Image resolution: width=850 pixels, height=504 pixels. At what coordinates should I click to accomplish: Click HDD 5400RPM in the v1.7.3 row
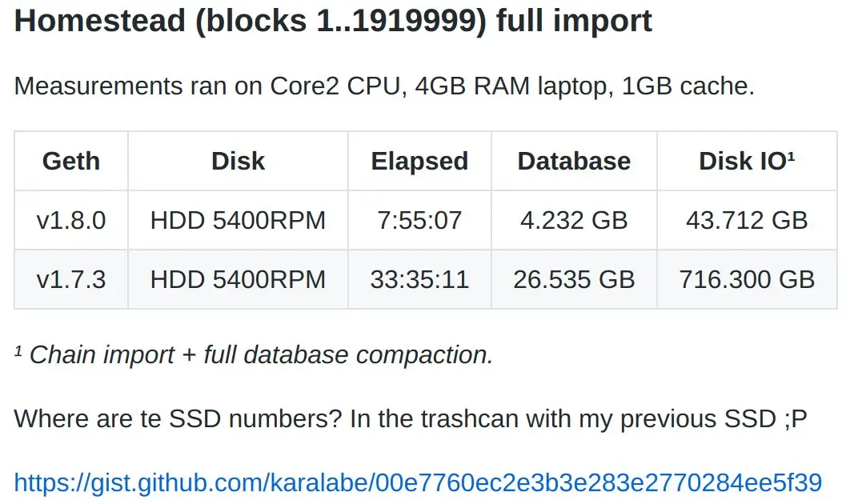pyautogui.click(x=238, y=279)
